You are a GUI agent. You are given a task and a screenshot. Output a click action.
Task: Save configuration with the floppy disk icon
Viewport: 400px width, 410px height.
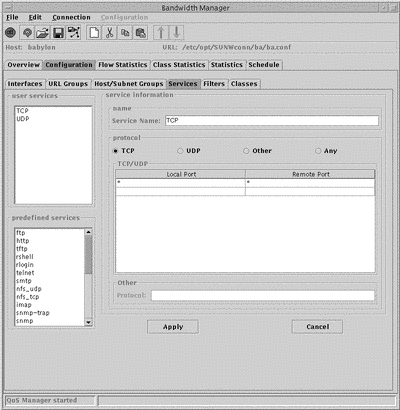coord(58,33)
